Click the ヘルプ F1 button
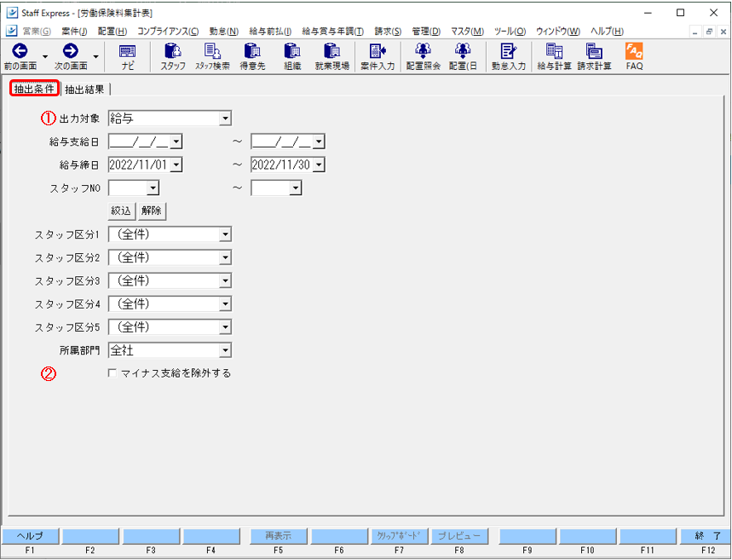Image resolution: width=732 pixels, height=560 pixels. tap(30, 536)
